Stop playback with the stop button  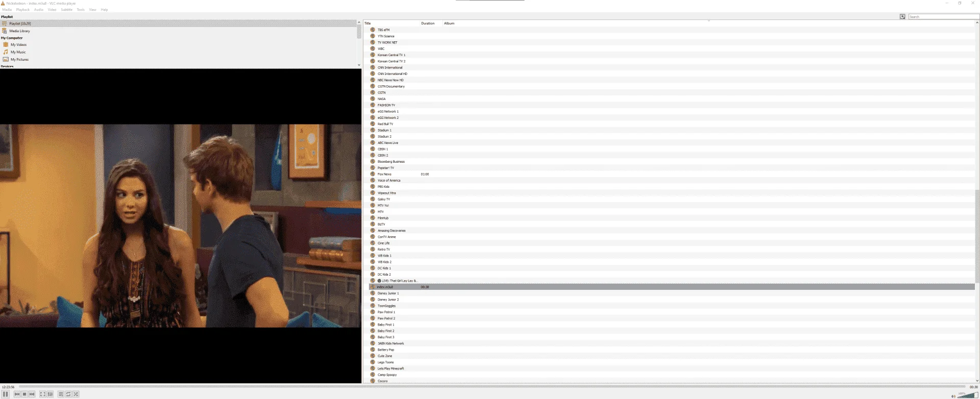(x=24, y=394)
